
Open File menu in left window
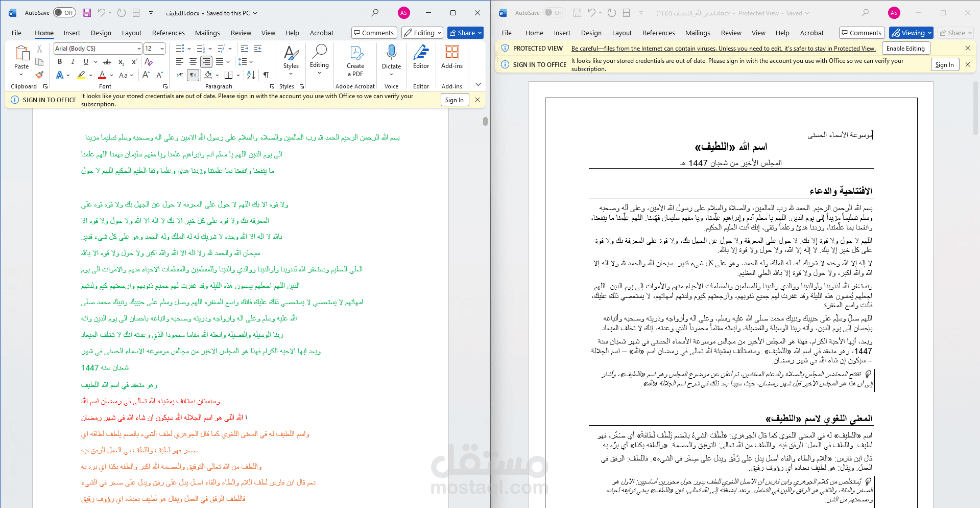(x=16, y=33)
